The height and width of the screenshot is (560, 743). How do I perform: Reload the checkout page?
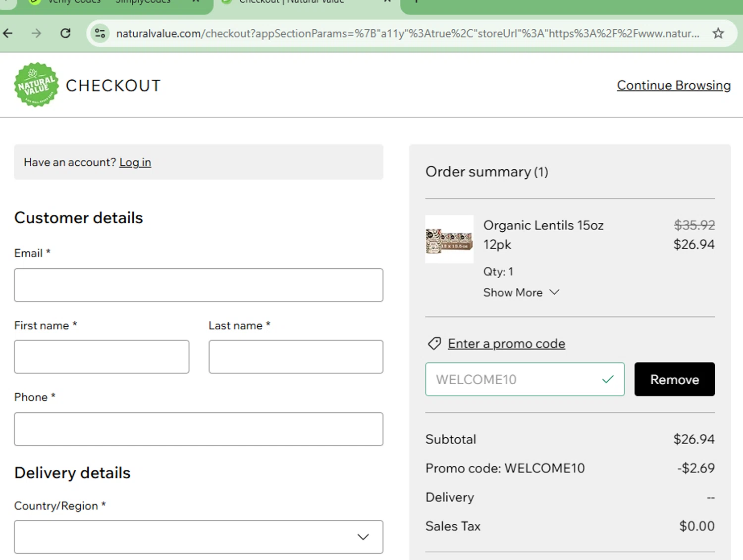(65, 33)
